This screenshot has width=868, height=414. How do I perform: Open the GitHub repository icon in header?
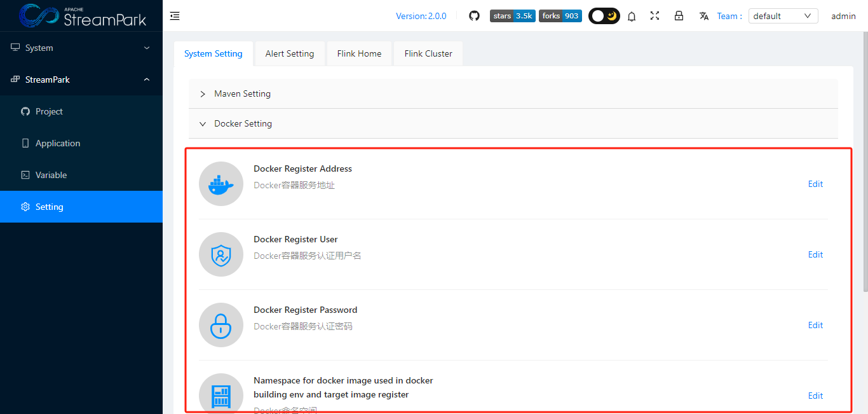click(x=474, y=16)
